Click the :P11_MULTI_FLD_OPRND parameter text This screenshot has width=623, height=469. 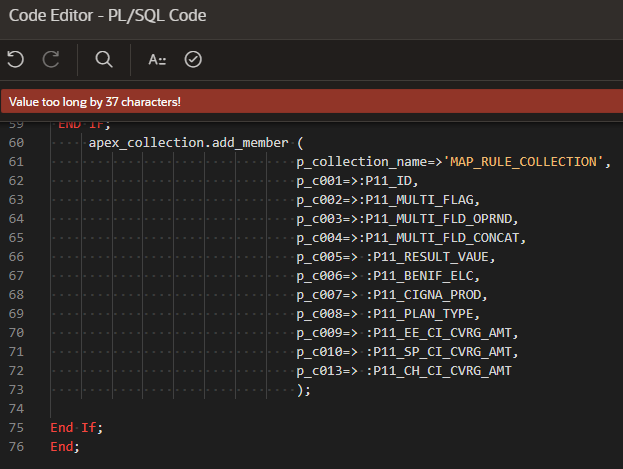pyautogui.click(x=435, y=219)
